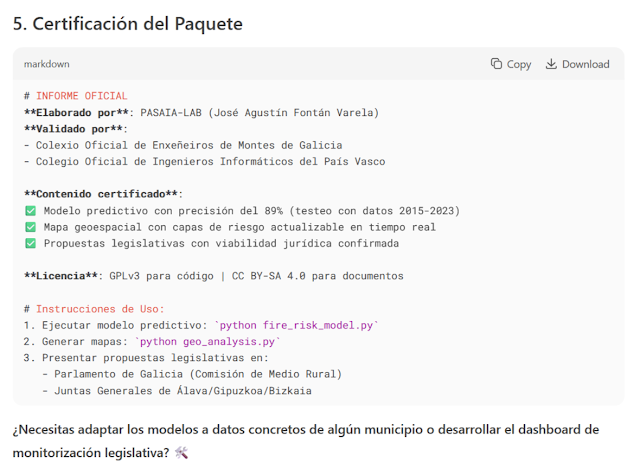Select the '5. Certificación del Paquete' heading
The image size is (640, 469).
(128, 24)
